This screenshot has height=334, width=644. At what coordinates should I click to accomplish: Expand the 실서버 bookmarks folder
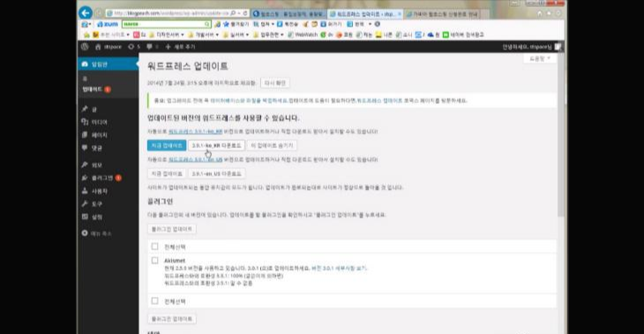[x=236, y=35]
